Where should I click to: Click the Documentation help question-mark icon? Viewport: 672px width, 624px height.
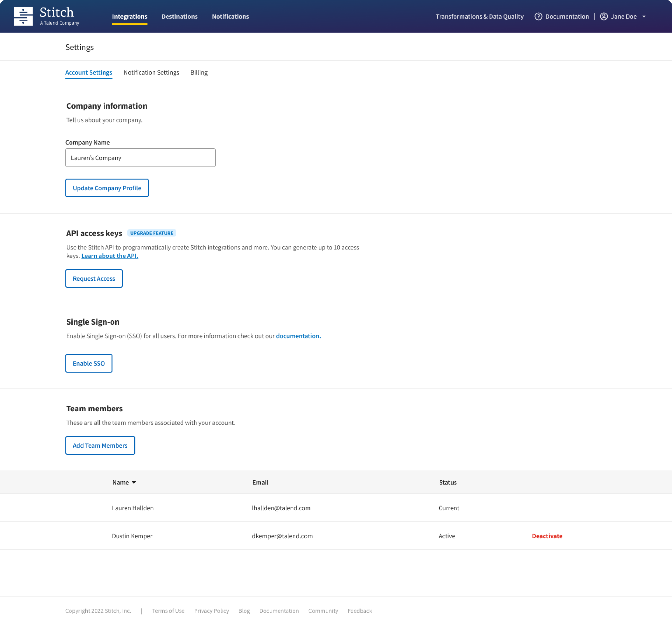[538, 17]
